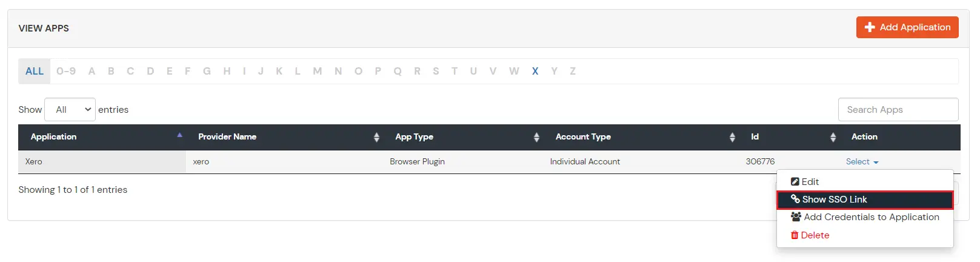
Task: Filter apps by letter Y
Action: 554,71
